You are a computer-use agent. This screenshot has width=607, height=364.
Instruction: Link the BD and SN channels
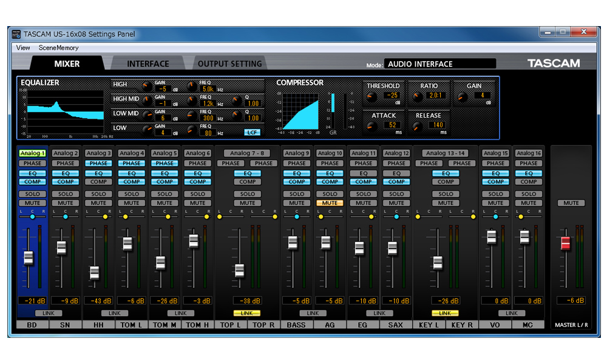pos(49,313)
